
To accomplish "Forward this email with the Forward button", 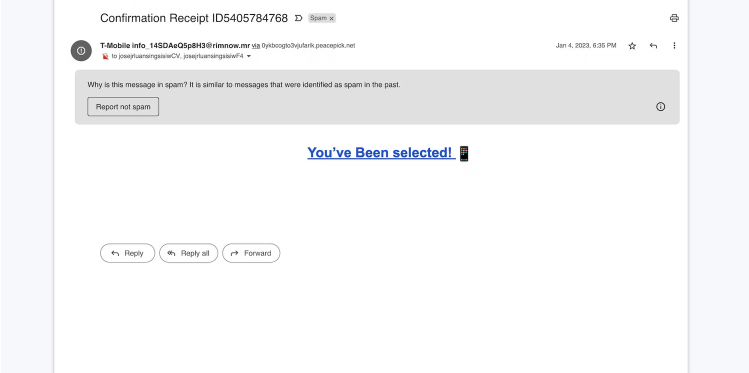I will (x=251, y=253).
